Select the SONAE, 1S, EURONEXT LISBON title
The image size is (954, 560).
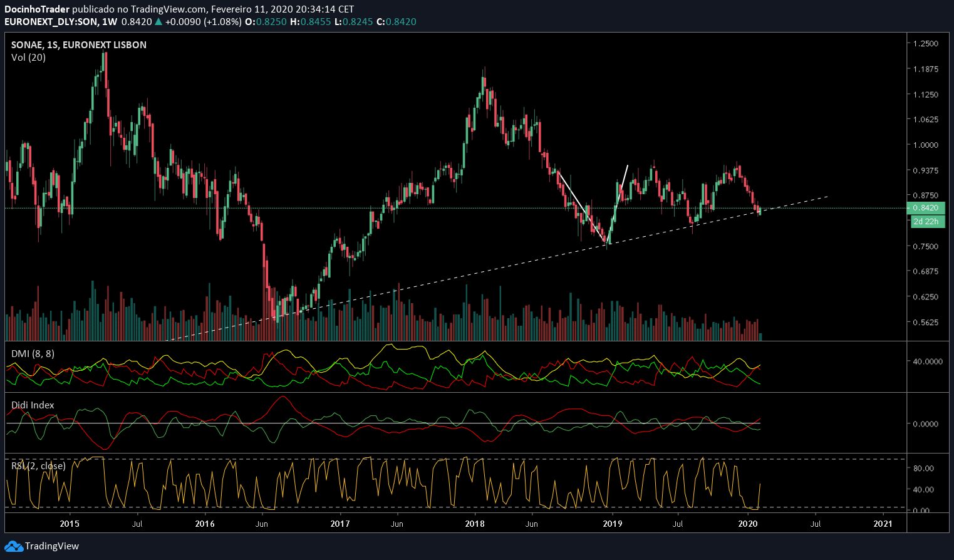(79, 45)
